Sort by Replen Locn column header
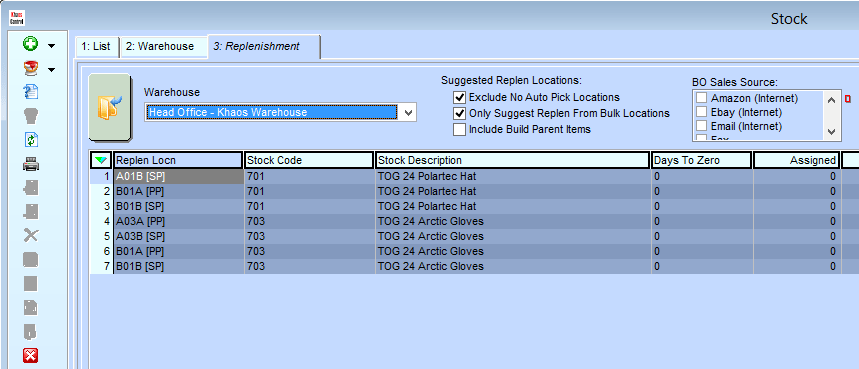The image size is (859, 369). pyautogui.click(x=177, y=160)
